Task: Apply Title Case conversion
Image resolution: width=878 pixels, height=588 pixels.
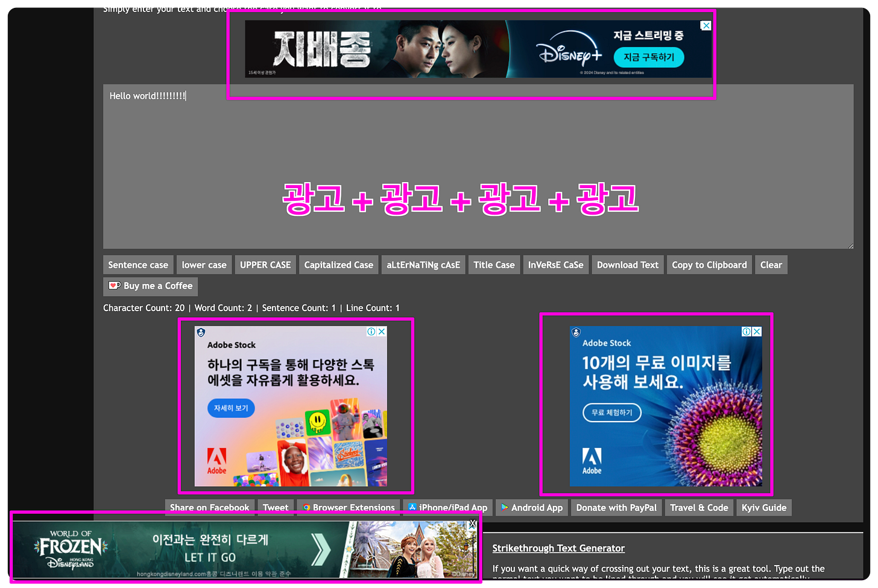Action: pyautogui.click(x=494, y=265)
